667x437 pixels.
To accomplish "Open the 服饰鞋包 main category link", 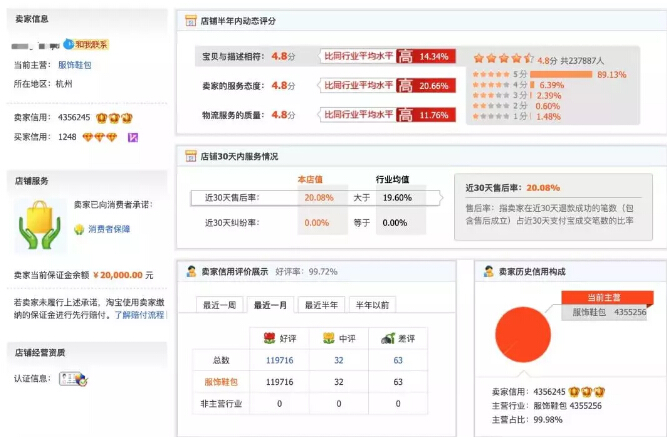I will pos(74,65).
